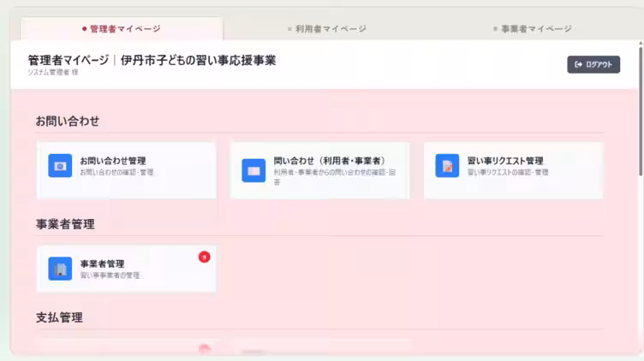This screenshot has height=361, width=644.
Task: Open the 習い事リクエスト管理 card title
Action: pyautogui.click(x=505, y=161)
